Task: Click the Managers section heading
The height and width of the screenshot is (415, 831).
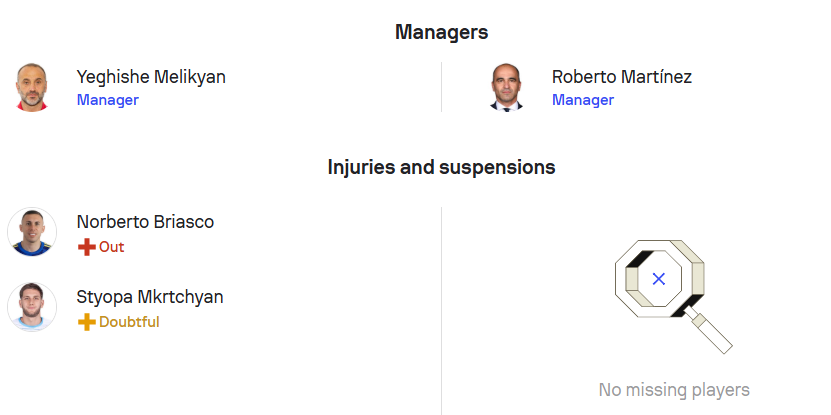Action: (441, 32)
